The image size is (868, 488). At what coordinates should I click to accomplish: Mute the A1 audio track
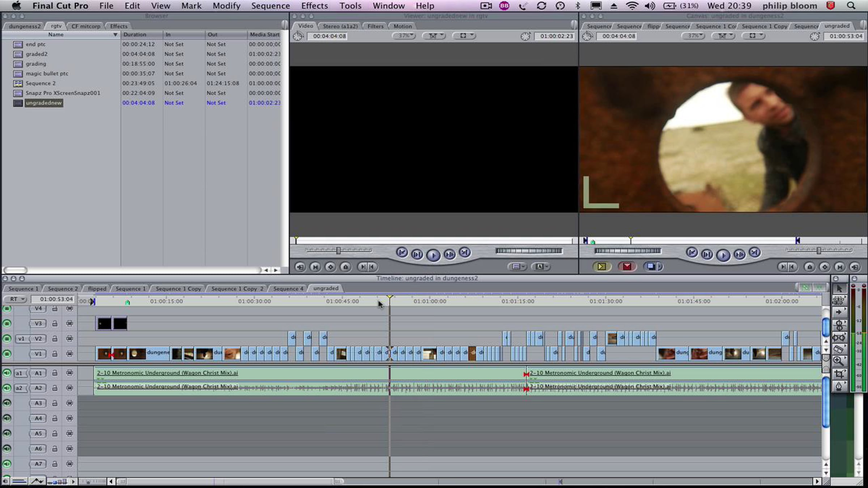[x=7, y=373]
